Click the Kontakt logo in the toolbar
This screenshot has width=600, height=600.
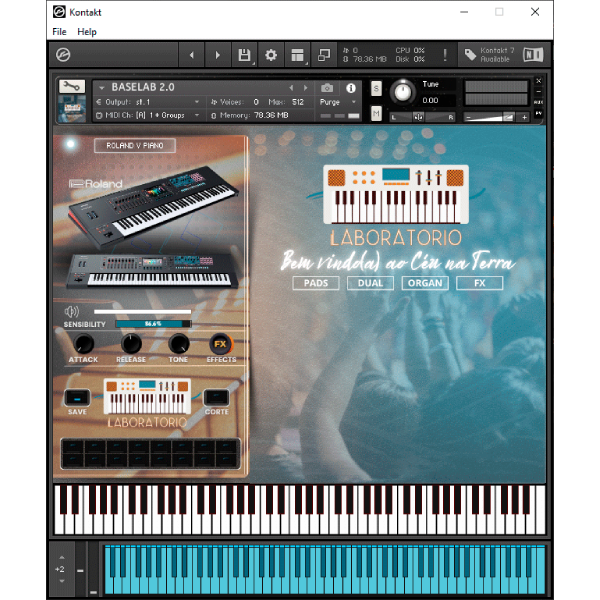point(63,55)
